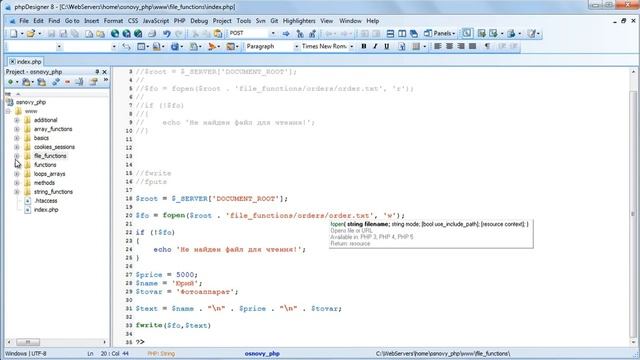Viewport: 640px width, 360px height.
Task: Open first blue globe preview icon
Action: click(x=115, y=33)
